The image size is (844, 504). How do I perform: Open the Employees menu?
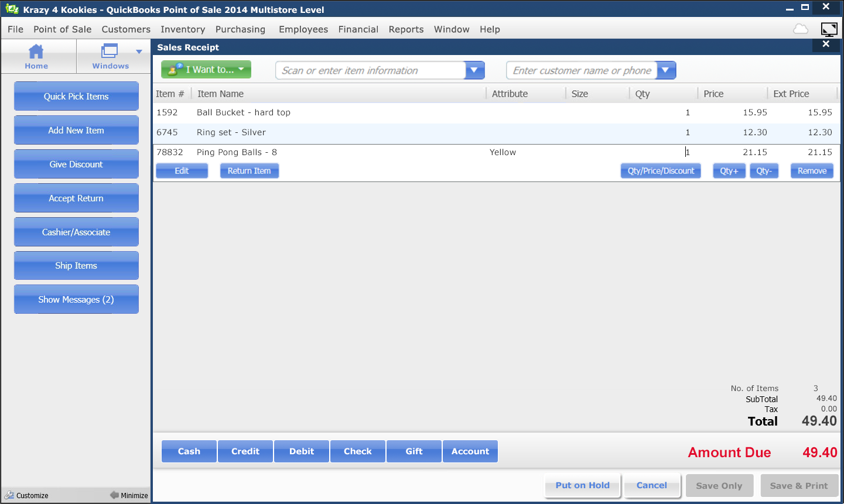coord(303,29)
